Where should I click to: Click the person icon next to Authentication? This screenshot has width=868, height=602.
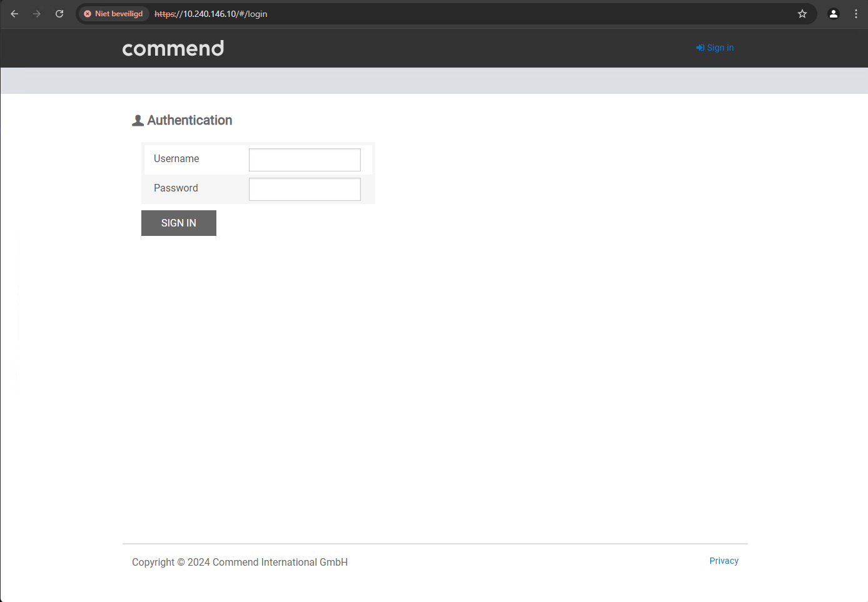tap(138, 121)
